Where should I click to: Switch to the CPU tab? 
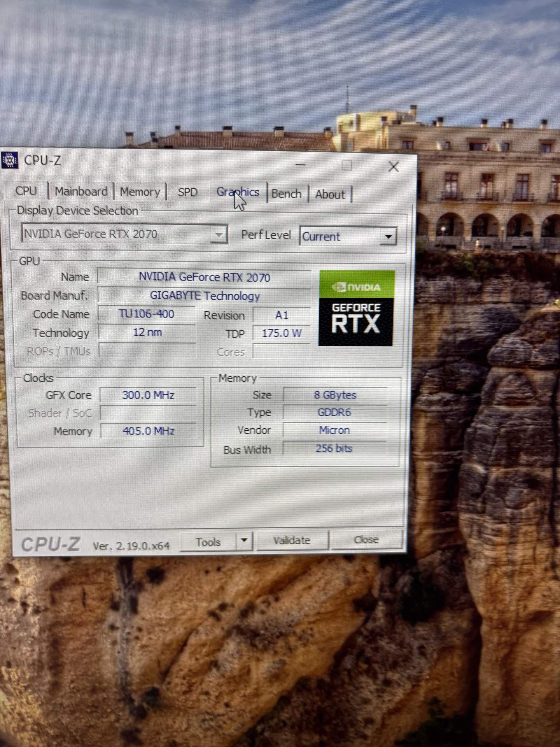tap(26, 191)
